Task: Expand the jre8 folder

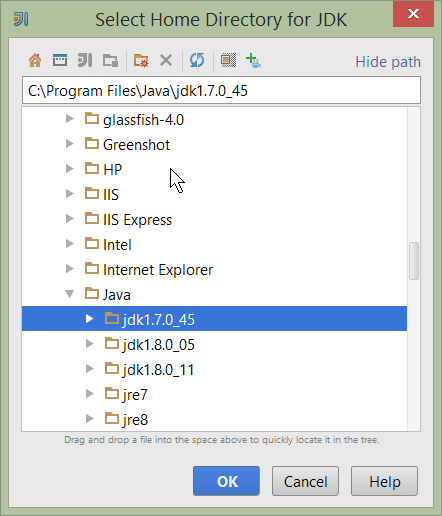Action: pyautogui.click(x=89, y=419)
